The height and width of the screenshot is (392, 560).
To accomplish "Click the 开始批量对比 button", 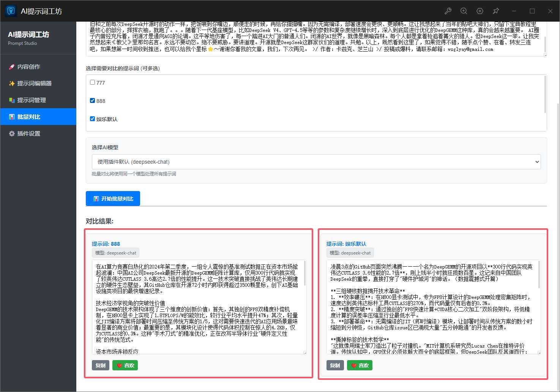I will click(113, 199).
